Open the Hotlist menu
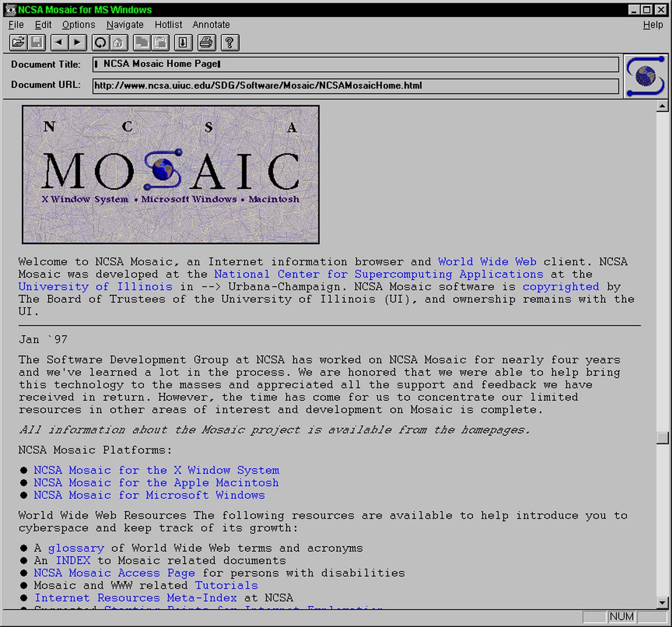The width and height of the screenshot is (672, 627). [x=168, y=24]
